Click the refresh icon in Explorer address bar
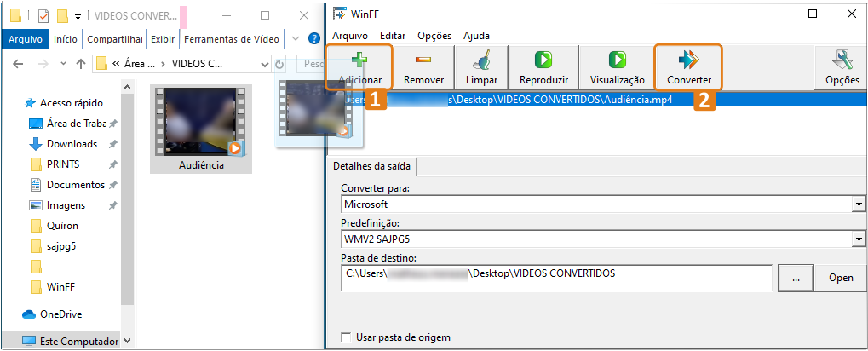The height and width of the screenshot is (351, 868). pos(279,64)
